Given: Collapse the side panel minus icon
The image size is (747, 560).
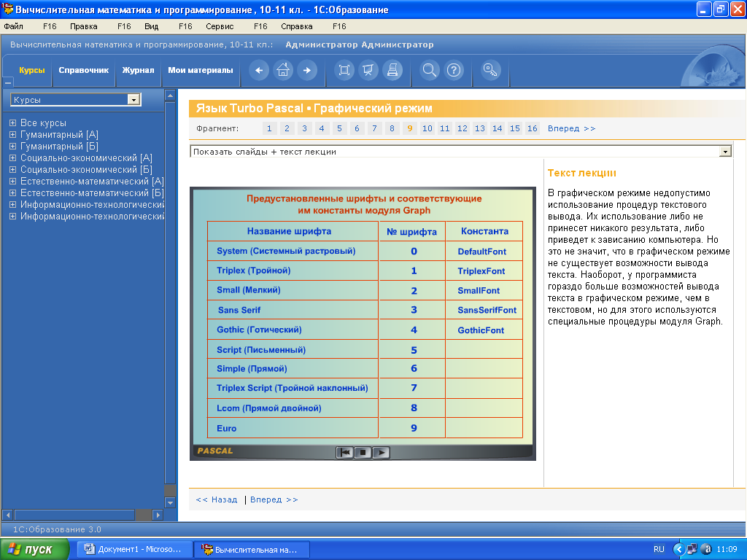Looking at the screenshot, I should coord(7,82).
